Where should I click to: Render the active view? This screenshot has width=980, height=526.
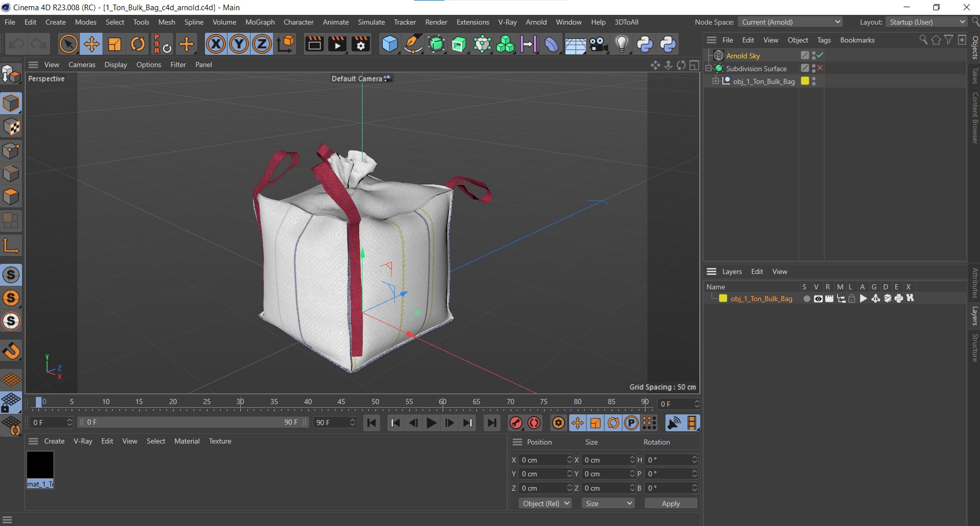(x=314, y=44)
